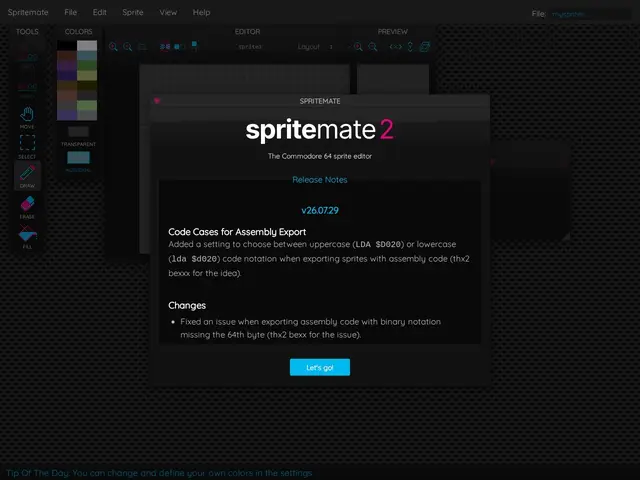This screenshot has height=480, width=640.
Task: Click the 'Changes' heading
Action: point(187,305)
